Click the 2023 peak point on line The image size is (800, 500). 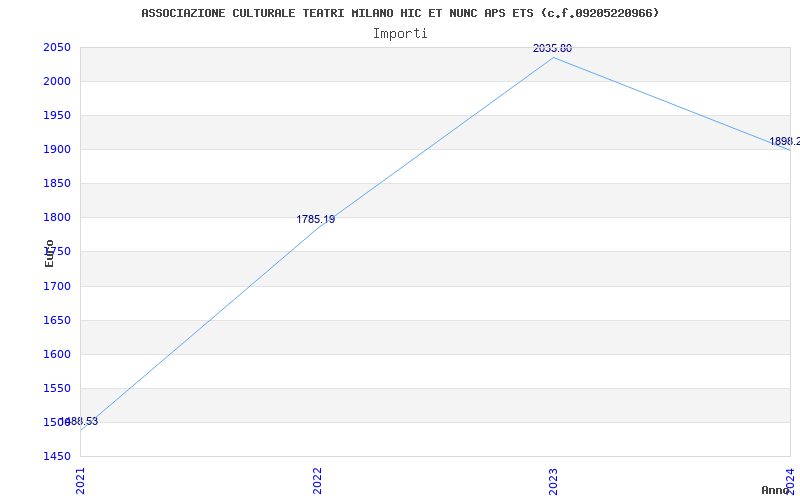tap(554, 57)
